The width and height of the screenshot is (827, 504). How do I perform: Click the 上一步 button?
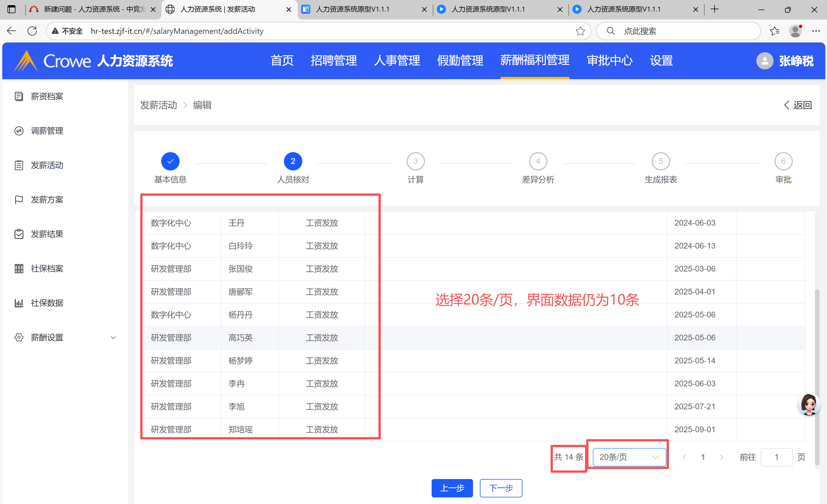pyautogui.click(x=452, y=488)
